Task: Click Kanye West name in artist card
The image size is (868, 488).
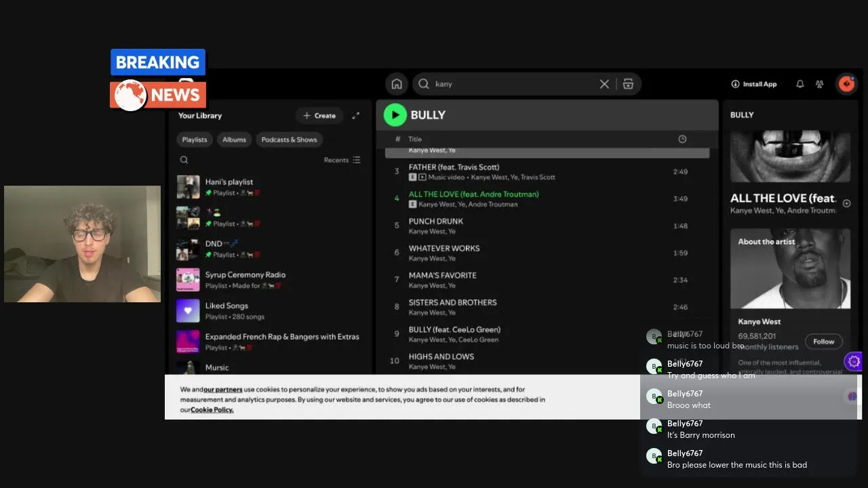Action: point(759,322)
